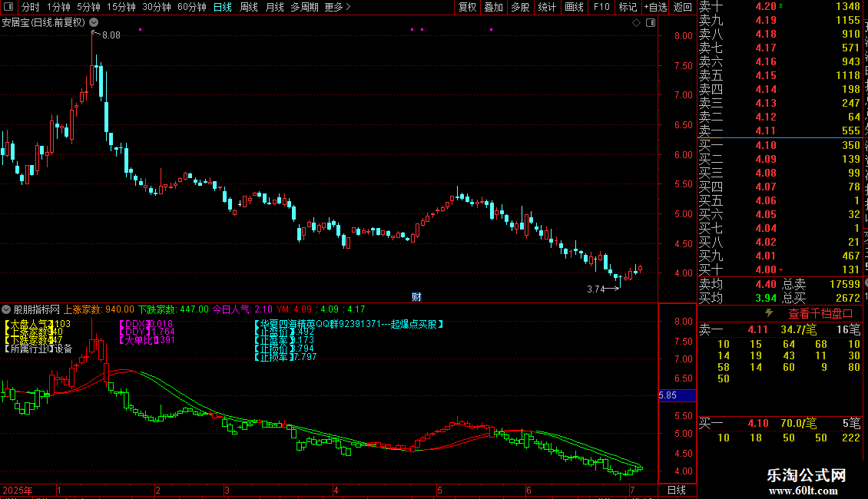Screen dimensions: 868x499
Task: Select the 30分钟 period tab
Action: pos(156,7)
